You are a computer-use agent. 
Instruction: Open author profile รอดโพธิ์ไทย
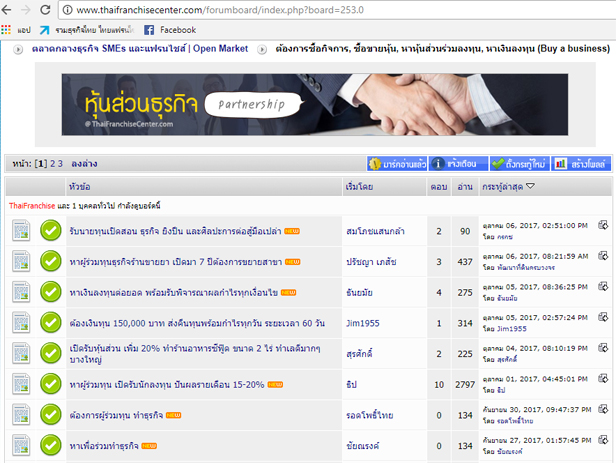coord(370,415)
